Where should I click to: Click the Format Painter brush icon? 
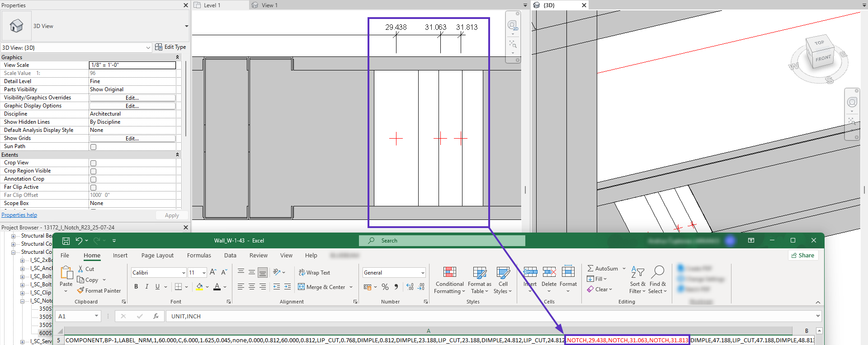80,291
